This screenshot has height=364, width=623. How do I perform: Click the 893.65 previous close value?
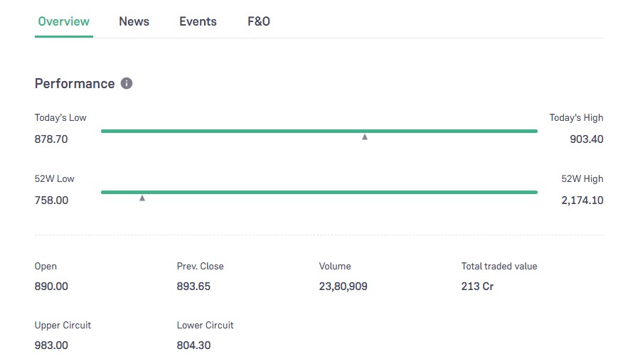(x=193, y=286)
